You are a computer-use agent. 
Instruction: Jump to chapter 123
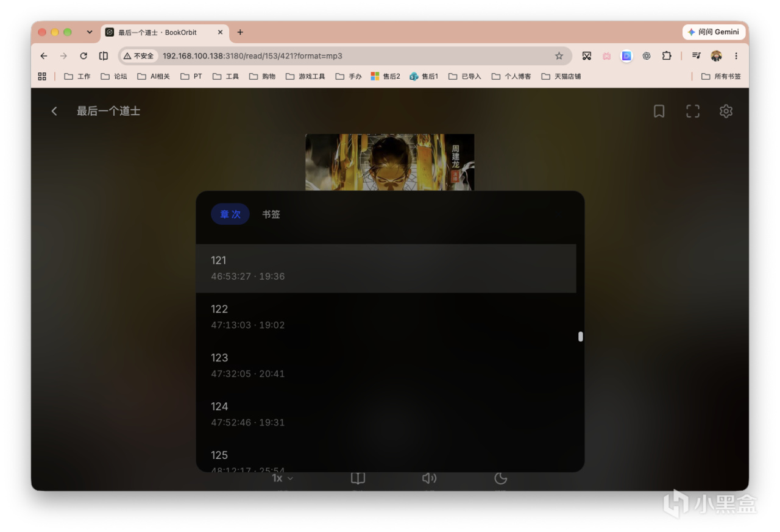coord(386,366)
